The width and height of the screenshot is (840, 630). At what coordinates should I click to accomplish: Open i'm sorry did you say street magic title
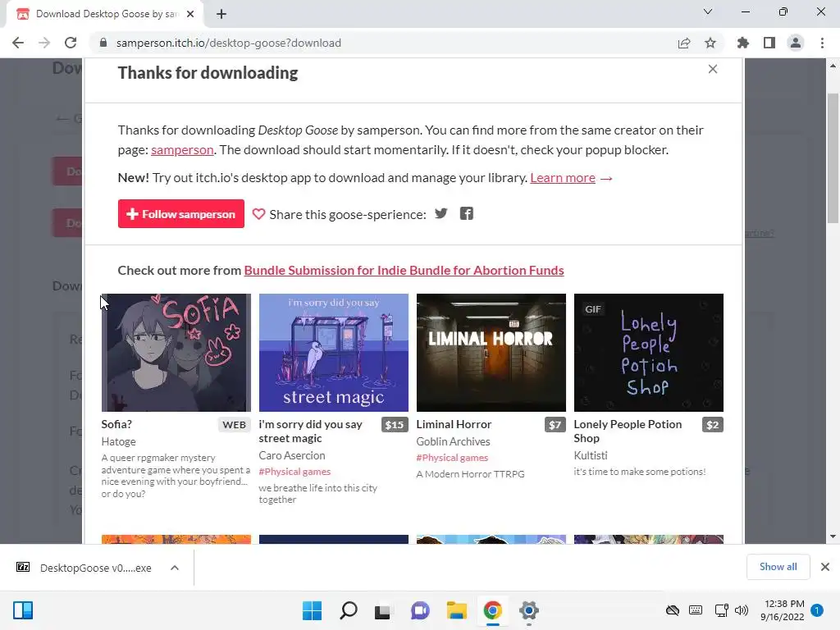point(311,431)
